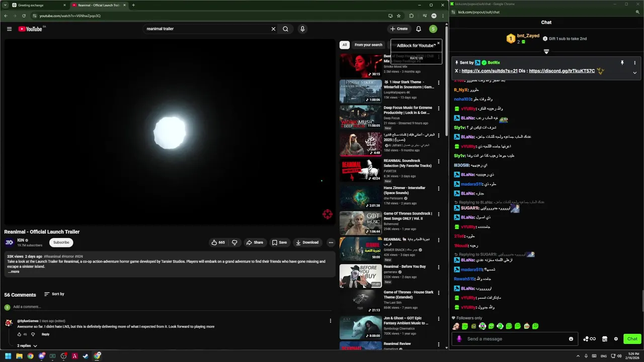Open Game Of Thrones Soundtrack video thumbnail

pyautogui.click(x=360, y=223)
